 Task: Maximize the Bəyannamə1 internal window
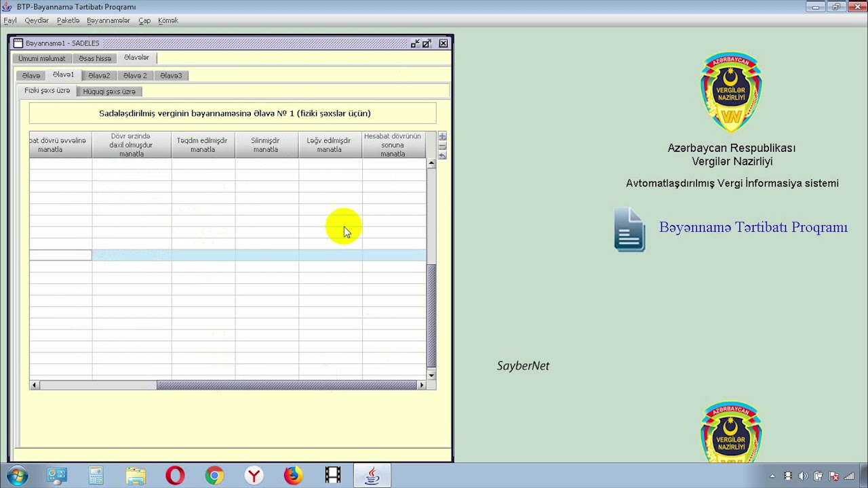point(427,43)
